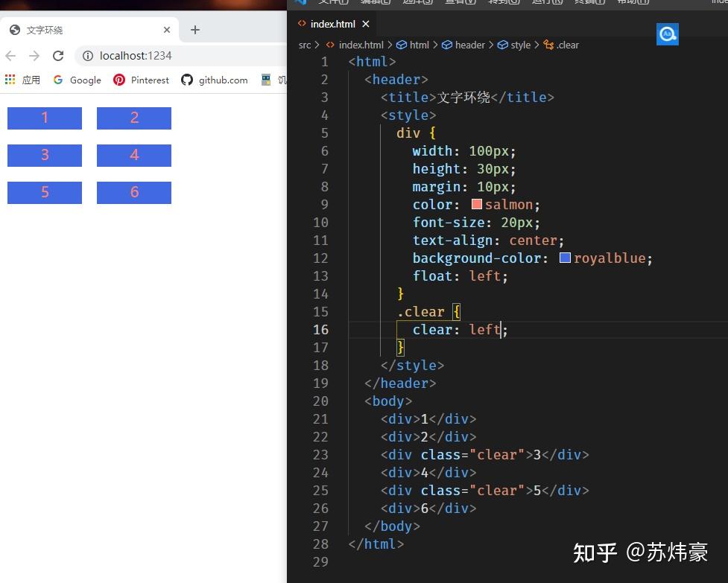Select the index.html editor tab
This screenshot has width=728, height=583.
pyautogui.click(x=332, y=24)
